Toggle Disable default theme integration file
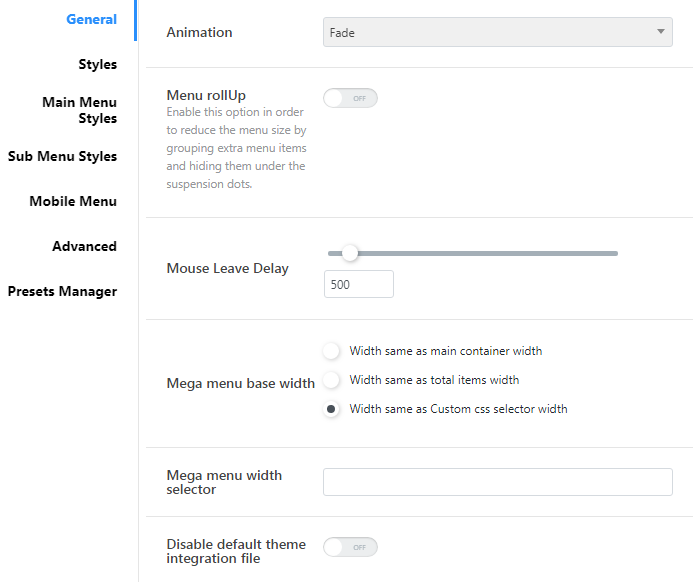 [x=350, y=547]
